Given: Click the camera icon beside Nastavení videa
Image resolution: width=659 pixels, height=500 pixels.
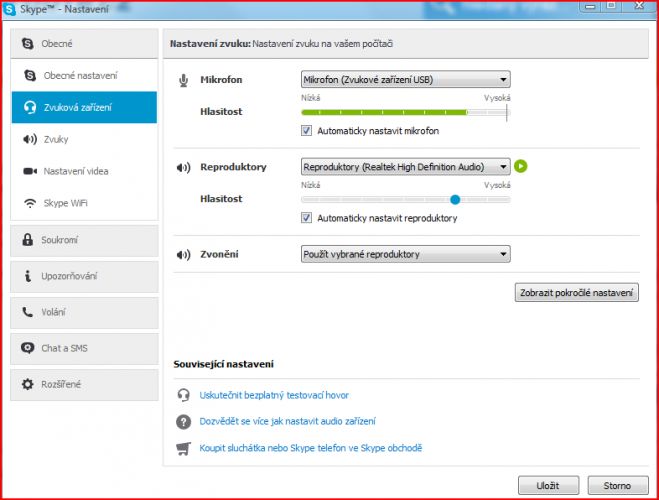Looking at the screenshot, I should (x=30, y=171).
